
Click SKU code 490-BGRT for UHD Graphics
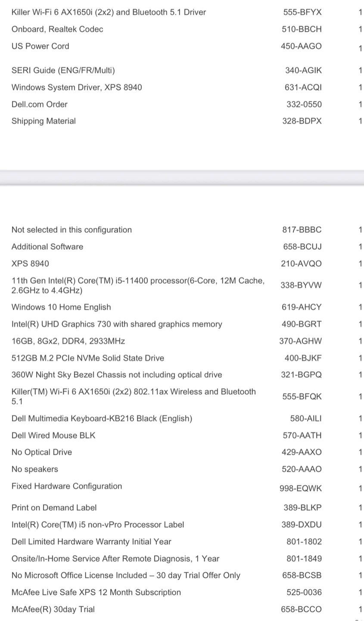pos(302,324)
